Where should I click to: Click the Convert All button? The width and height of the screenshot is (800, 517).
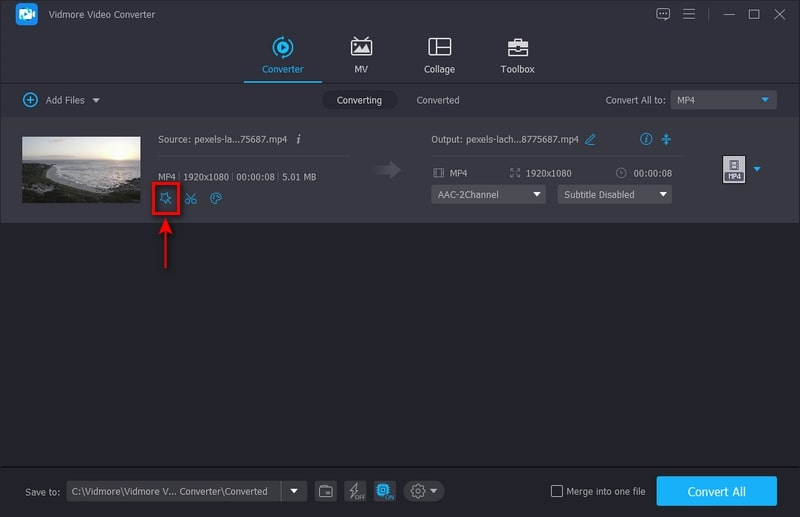point(716,491)
